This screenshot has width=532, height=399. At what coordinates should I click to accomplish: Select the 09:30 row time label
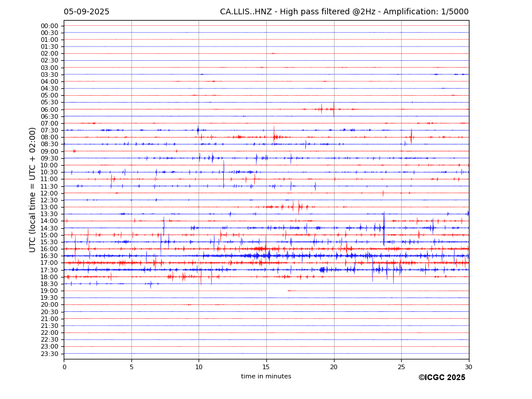point(49,158)
